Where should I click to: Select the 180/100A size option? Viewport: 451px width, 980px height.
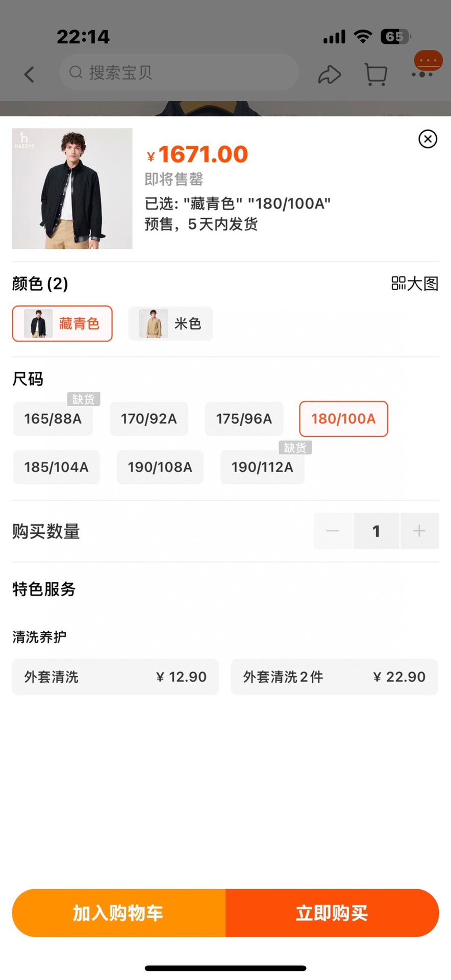(x=343, y=419)
